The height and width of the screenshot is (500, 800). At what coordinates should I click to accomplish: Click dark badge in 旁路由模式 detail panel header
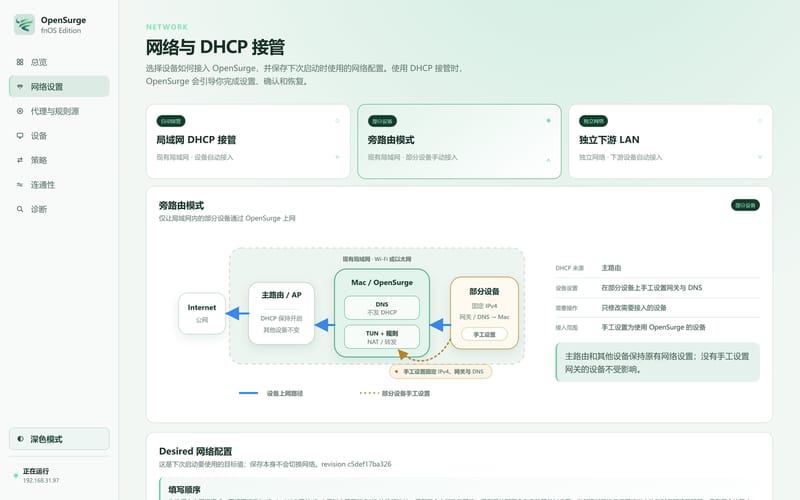(x=745, y=205)
